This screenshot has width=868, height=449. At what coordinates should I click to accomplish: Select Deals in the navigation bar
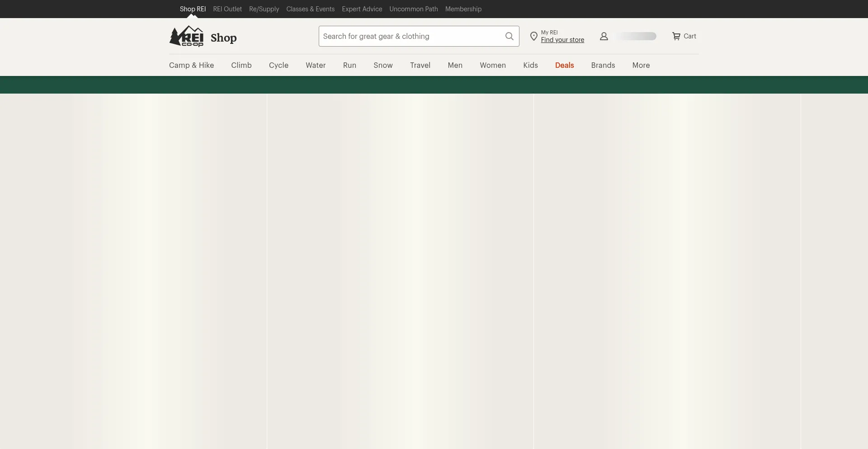pos(564,65)
